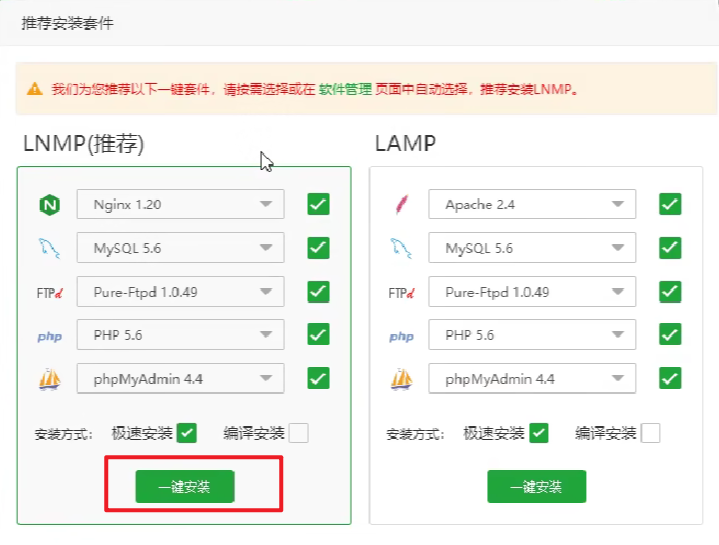Screen dimensions: 719x545
Task: Click the FTPd icon in LAMP panel
Action: [401, 292]
